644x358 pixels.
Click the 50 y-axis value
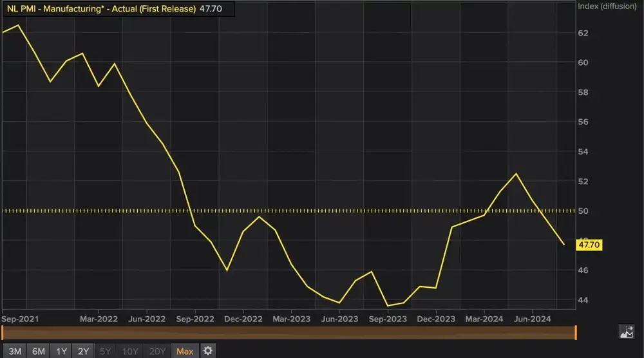pyautogui.click(x=583, y=211)
